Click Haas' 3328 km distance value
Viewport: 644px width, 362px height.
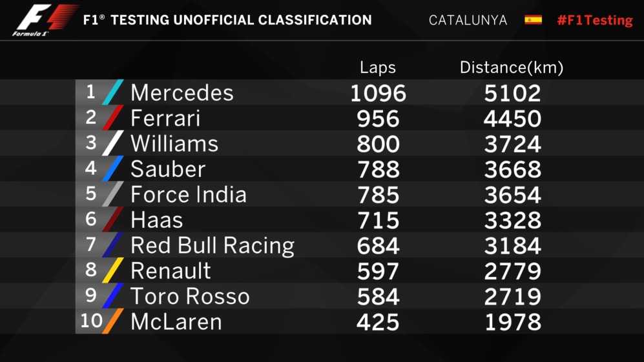click(512, 221)
